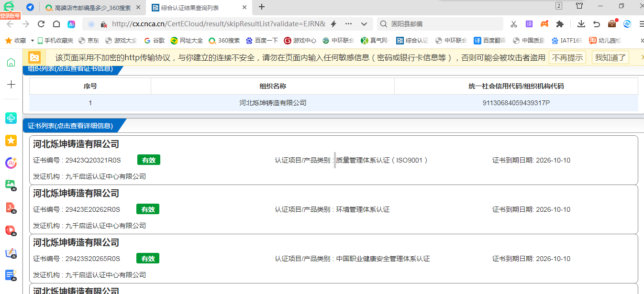Click the sidebar green home icon

[11, 62]
